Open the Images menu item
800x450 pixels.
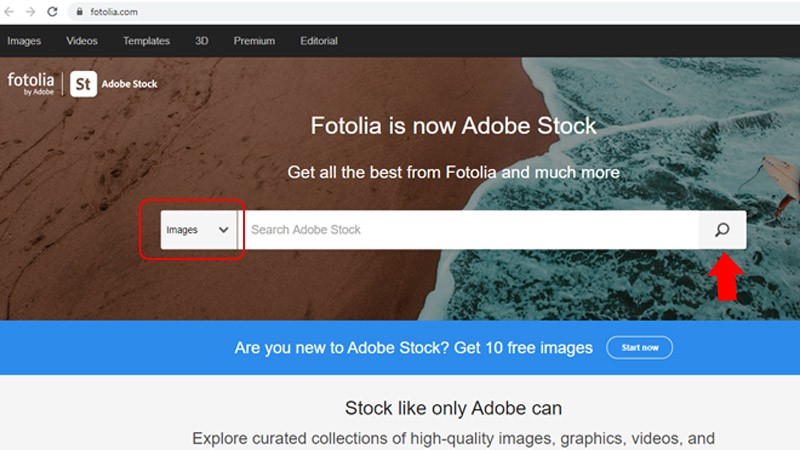tap(24, 41)
